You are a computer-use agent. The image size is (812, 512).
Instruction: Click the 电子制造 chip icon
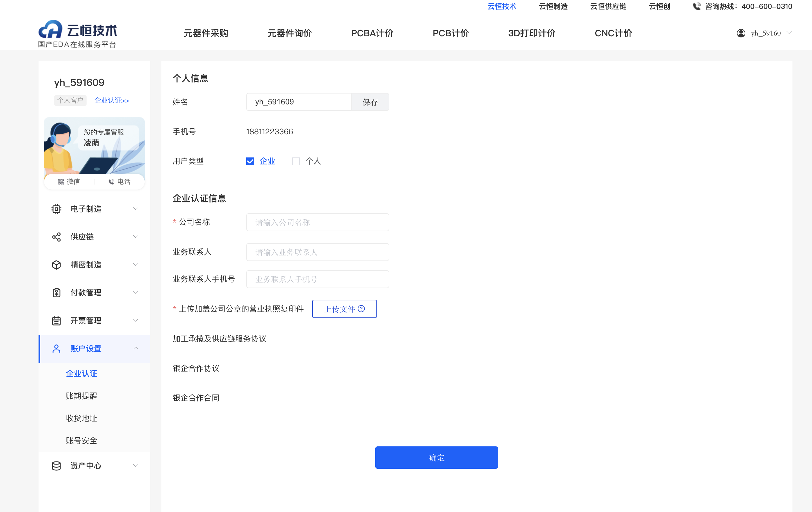tap(56, 209)
